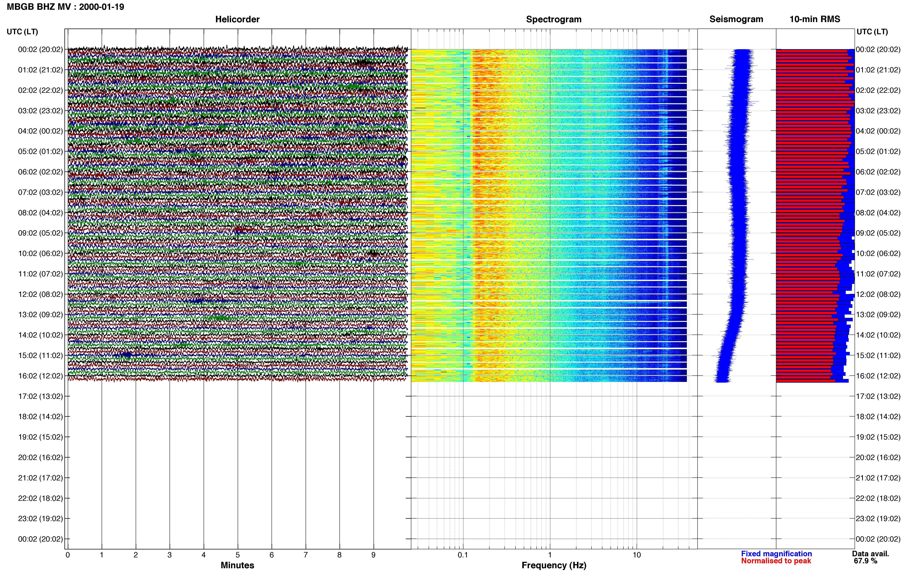Click minute tick 6 under the Helicorder

pyautogui.click(x=272, y=555)
